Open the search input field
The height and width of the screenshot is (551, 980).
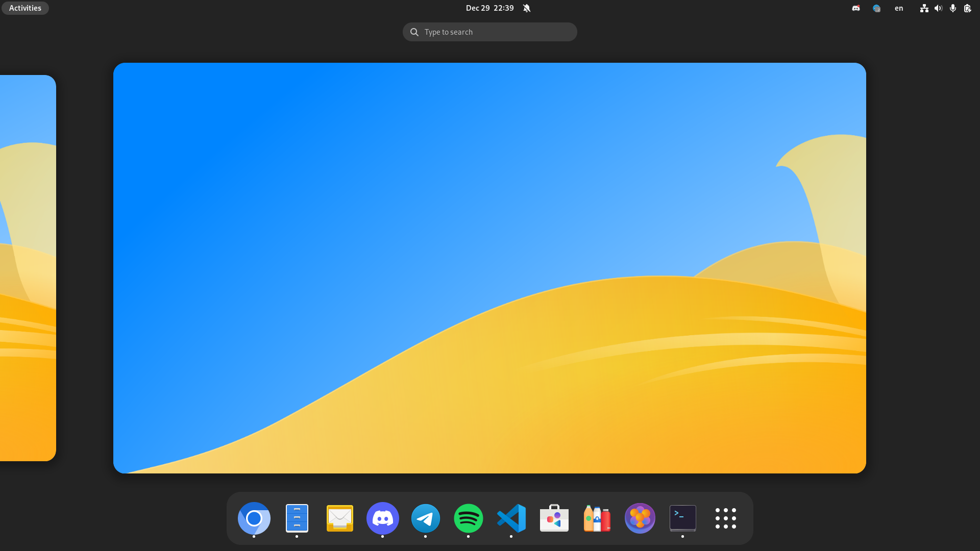point(490,32)
